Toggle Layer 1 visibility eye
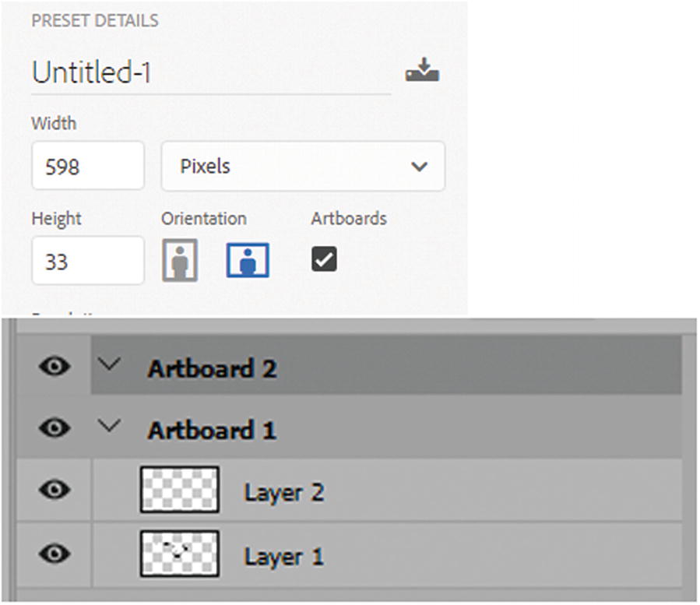Image resolution: width=700 pixels, height=605 pixels. point(54,554)
